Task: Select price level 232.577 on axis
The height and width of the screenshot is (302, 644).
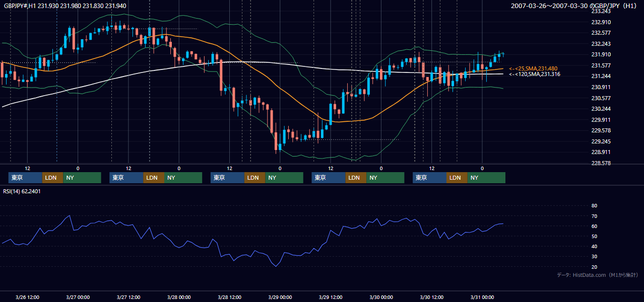Action: pyautogui.click(x=600, y=33)
